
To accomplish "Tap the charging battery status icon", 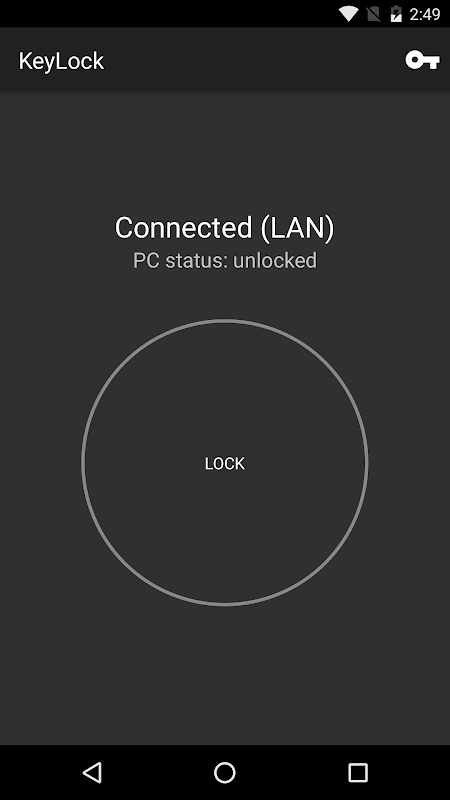I will tap(396, 14).
